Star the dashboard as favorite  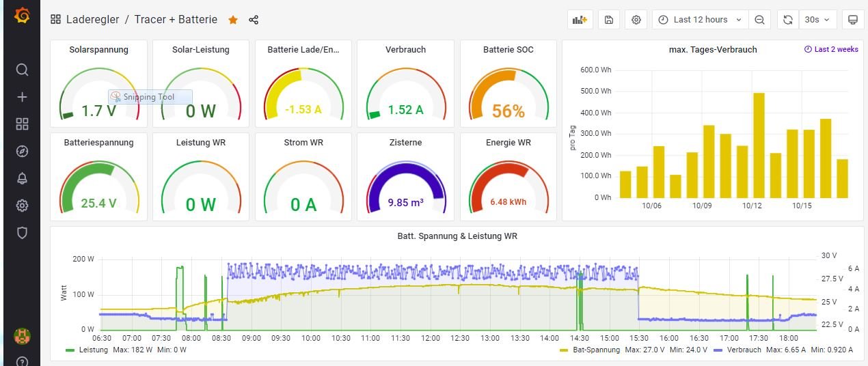point(233,20)
